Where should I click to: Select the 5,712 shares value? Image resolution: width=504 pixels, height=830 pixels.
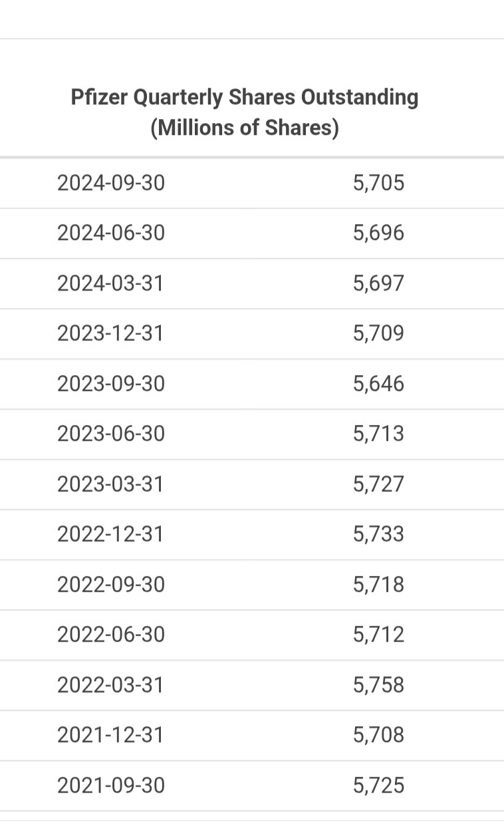click(378, 634)
